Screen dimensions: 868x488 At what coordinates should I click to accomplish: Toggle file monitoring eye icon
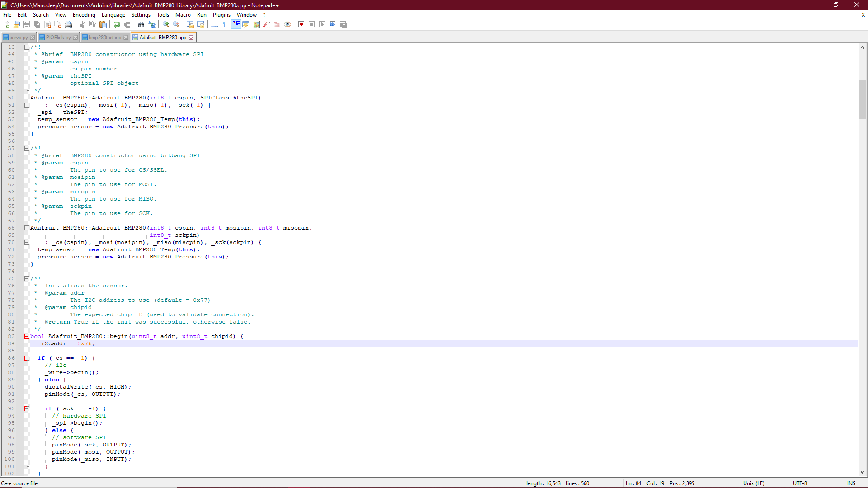click(x=288, y=24)
